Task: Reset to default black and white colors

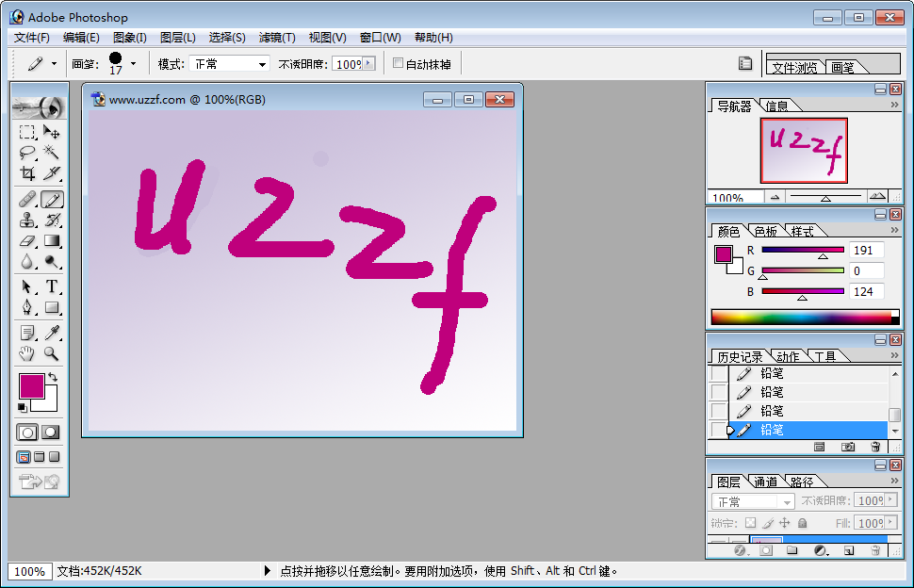Action: tap(23, 407)
